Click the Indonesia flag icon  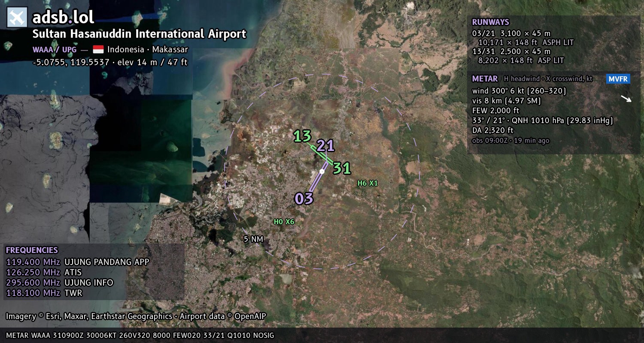(x=98, y=50)
